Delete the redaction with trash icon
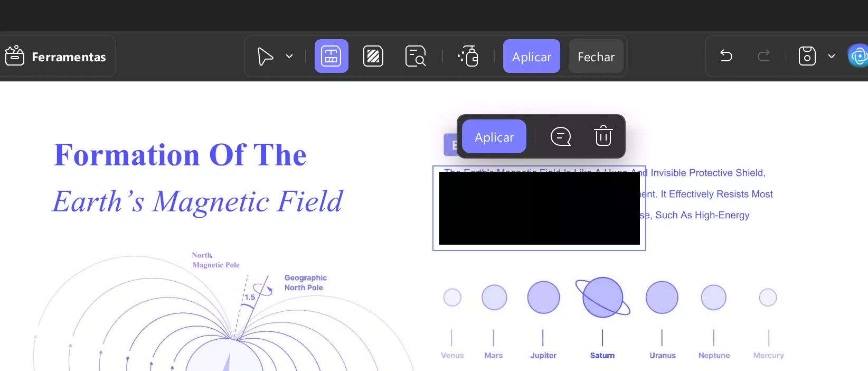Image resolution: width=868 pixels, height=371 pixels. [603, 136]
